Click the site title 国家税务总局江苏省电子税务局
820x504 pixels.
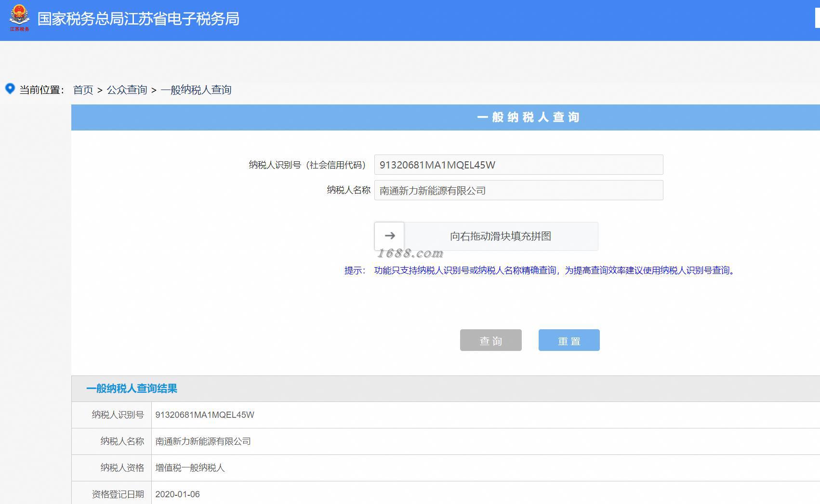point(138,19)
